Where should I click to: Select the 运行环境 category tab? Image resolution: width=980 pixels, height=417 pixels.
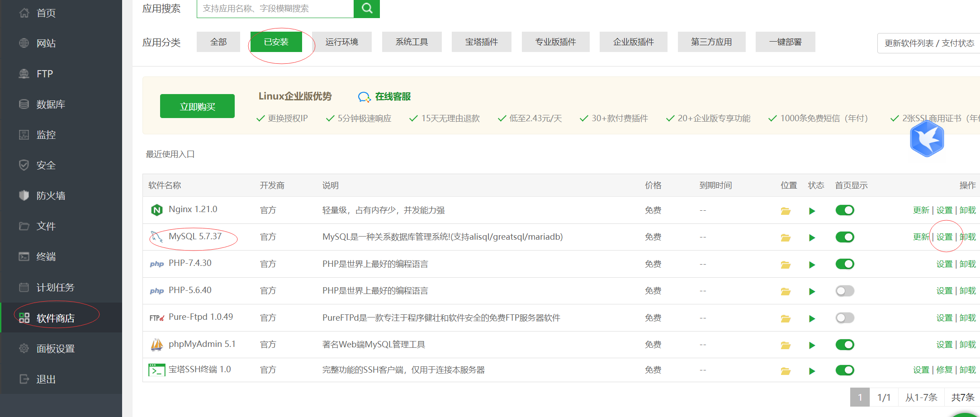click(x=341, y=42)
